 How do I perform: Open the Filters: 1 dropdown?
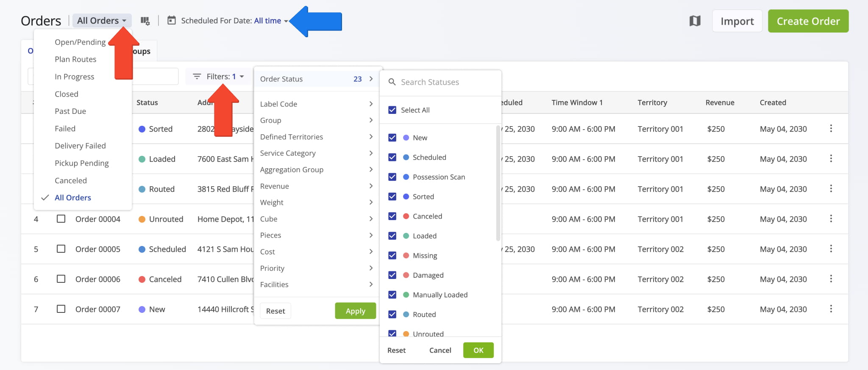point(218,77)
